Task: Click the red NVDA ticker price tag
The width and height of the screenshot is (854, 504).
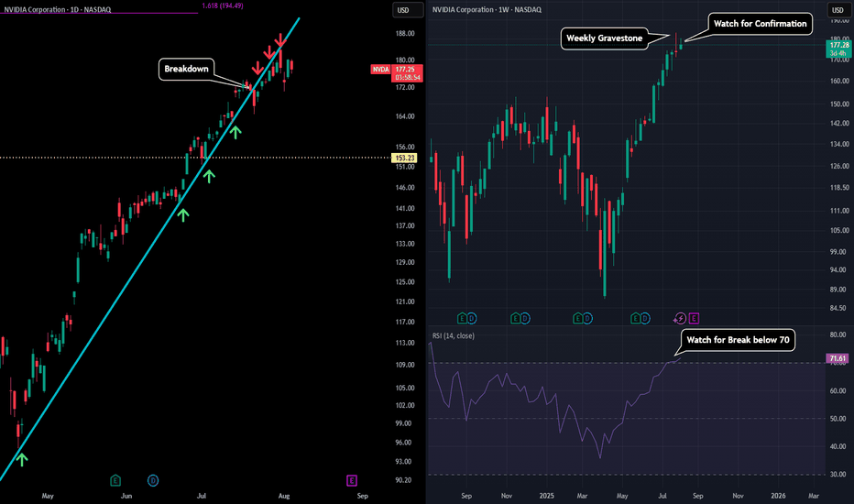Action: point(380,70)
